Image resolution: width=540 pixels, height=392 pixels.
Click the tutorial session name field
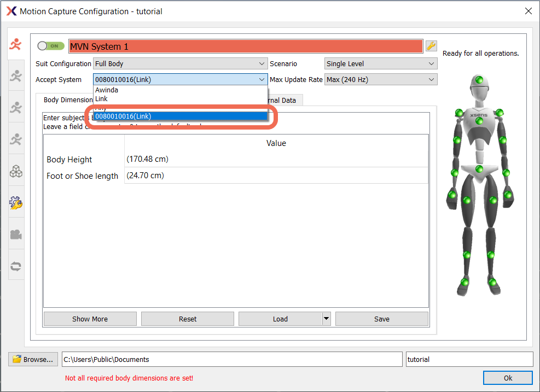(469, 359)
